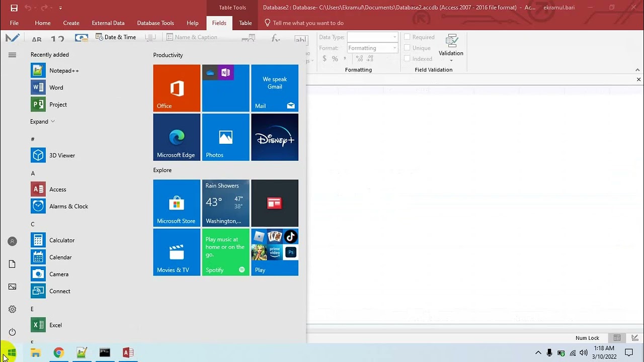The height and width of the screenshot is (362, 644).
Task: Click Tell me what you want to do
Action: pos(304,23)
